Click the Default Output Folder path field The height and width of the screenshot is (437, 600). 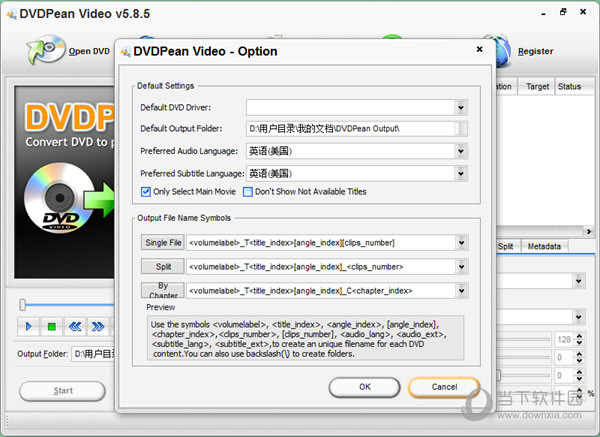click(351, 129)
